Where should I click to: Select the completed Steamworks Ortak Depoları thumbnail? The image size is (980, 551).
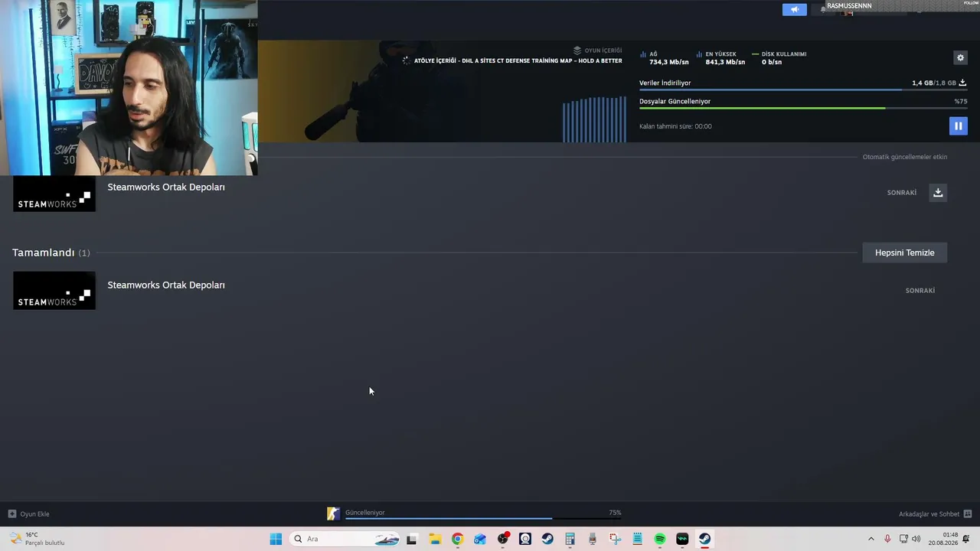[54, 291]
